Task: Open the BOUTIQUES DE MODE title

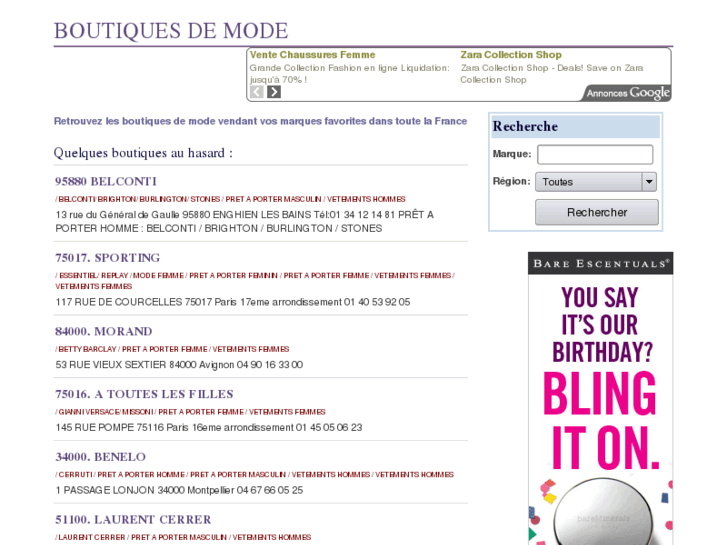Action: point(171,31)
